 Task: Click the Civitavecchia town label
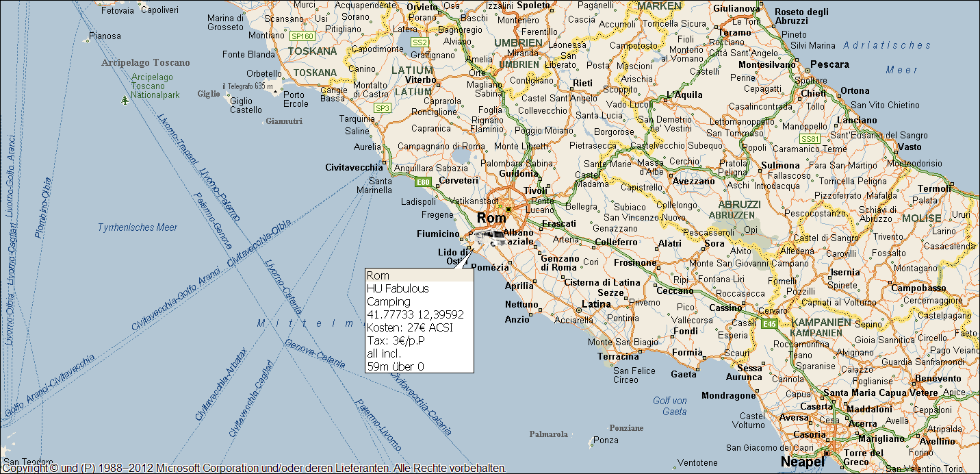(354, 167)
